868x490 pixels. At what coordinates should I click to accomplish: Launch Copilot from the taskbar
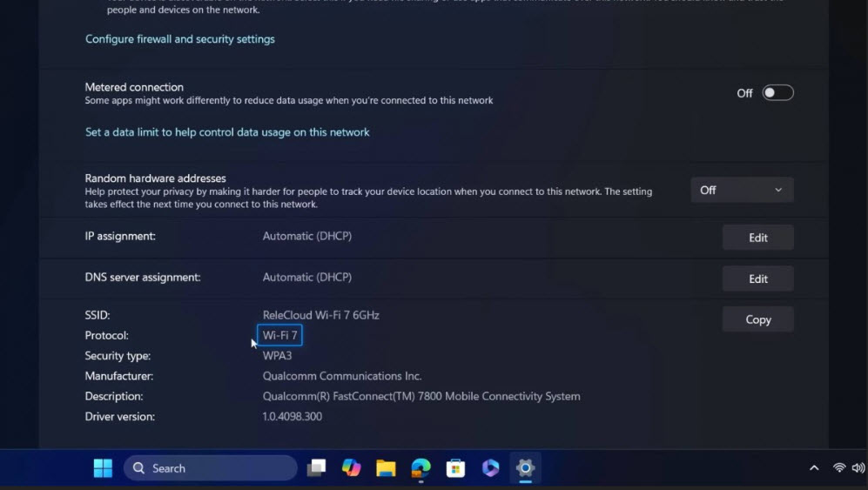[x=351, y=468]
